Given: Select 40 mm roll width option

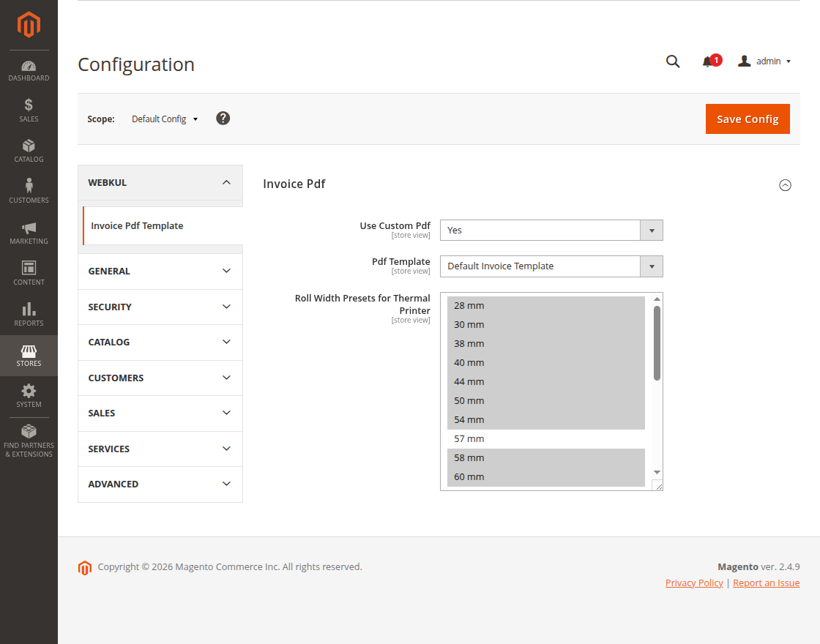Looking at the screenshot, I should [546, 363].
